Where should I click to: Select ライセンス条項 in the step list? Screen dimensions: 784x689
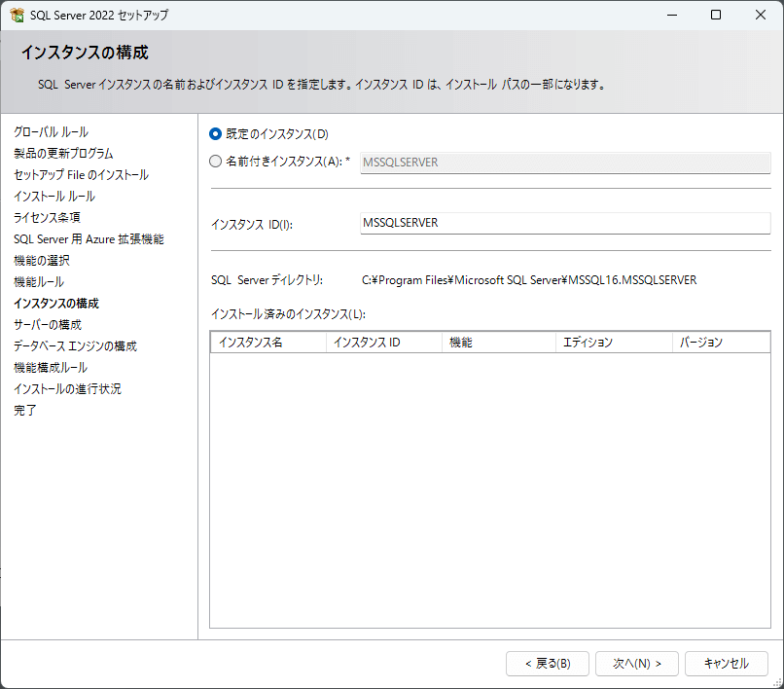pos(47,218)
